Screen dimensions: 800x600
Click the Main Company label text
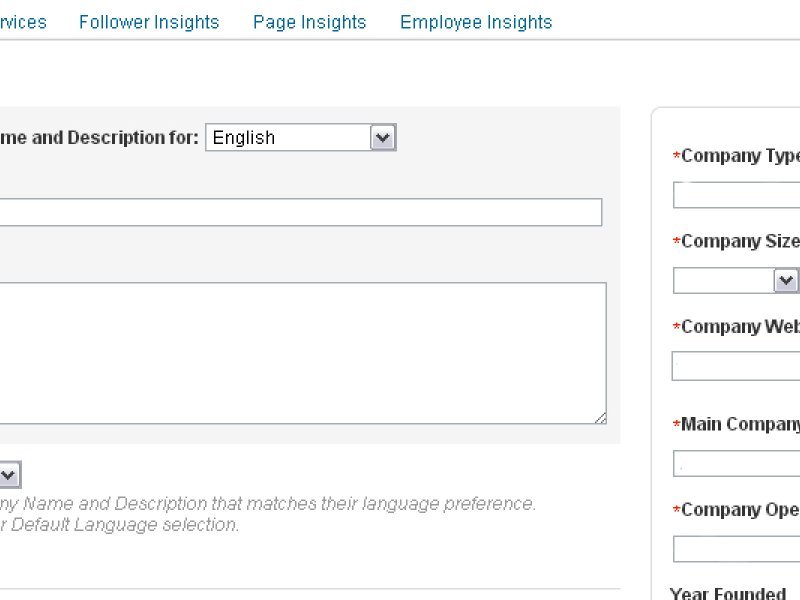[740, 424]
